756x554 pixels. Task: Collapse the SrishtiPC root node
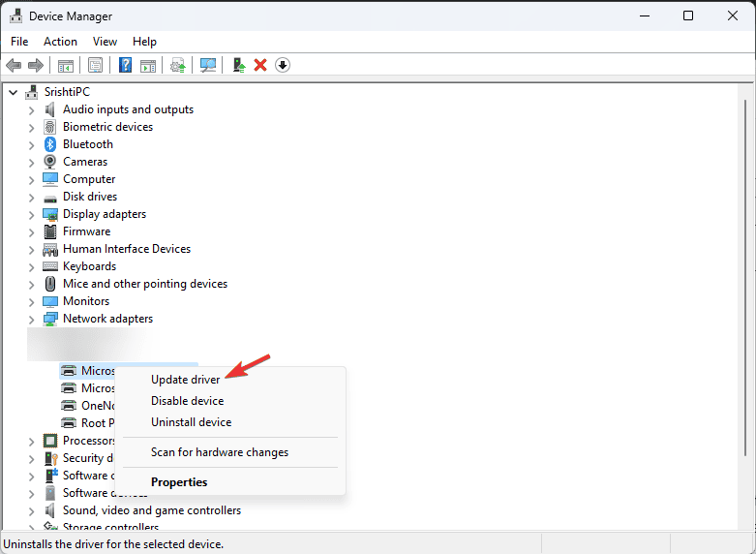pos(14,92)
